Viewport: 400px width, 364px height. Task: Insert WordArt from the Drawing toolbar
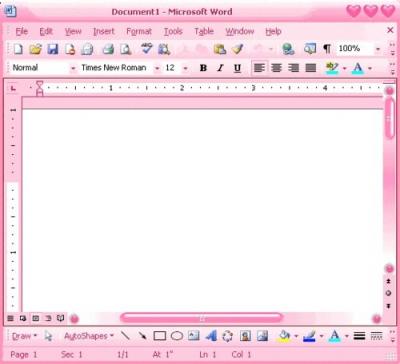[x=211, y=336]
